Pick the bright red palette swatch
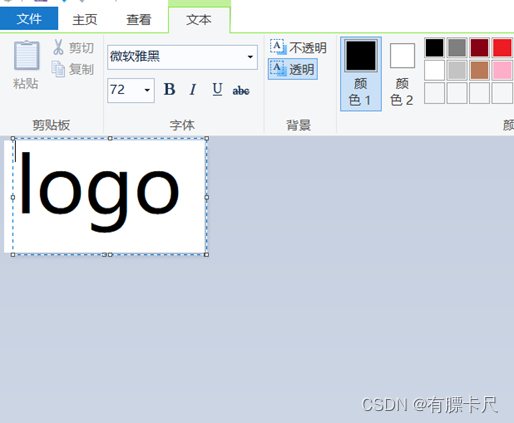This screenshot has width=514, height=423. (x=502, y=47)
